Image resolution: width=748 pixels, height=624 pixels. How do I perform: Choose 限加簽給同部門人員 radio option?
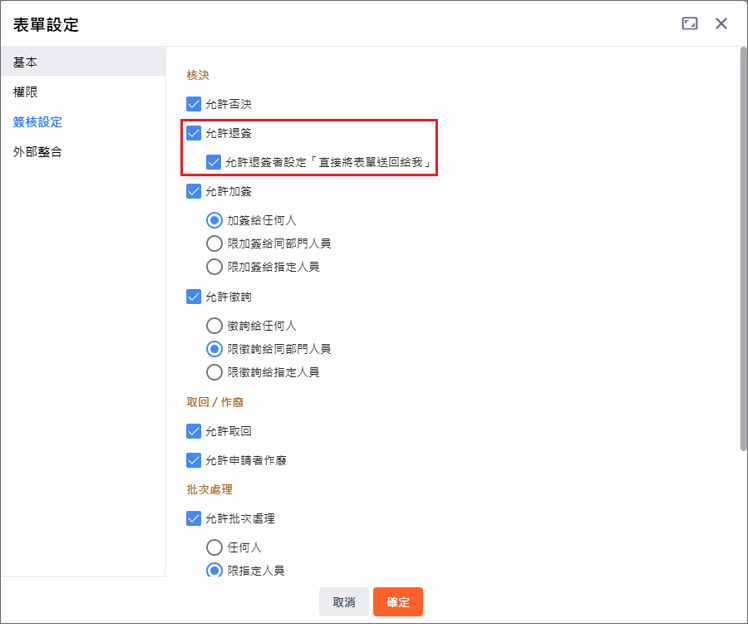214,243
